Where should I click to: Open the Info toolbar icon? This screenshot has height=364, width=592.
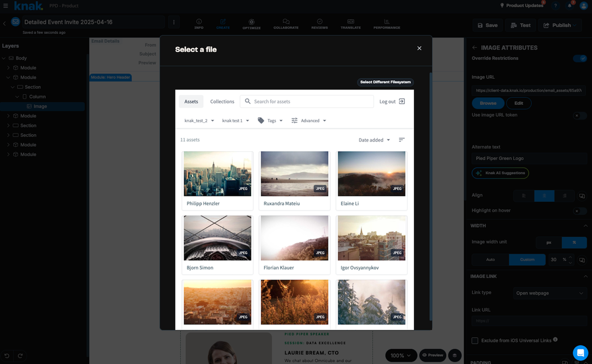pos(199,24)
